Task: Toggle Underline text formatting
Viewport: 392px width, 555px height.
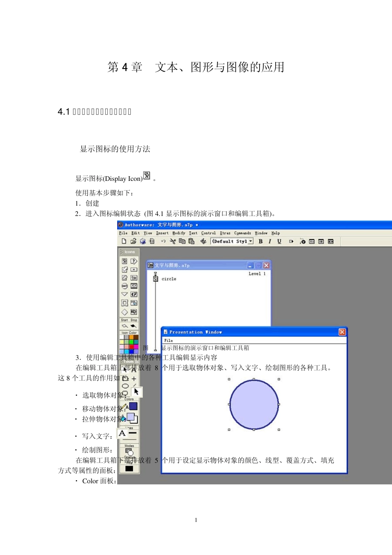Action: point(279,241)
